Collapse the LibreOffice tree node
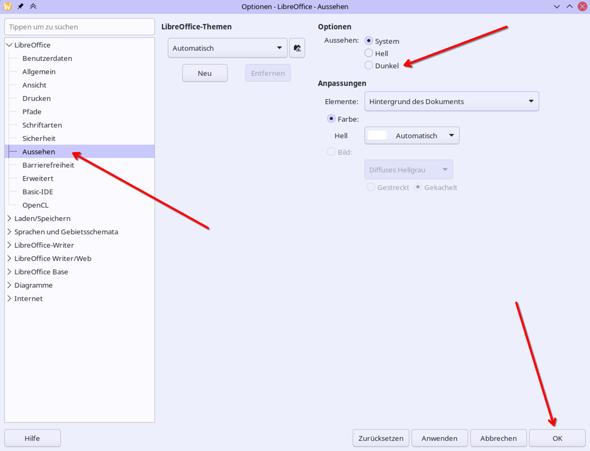This screenshot has height=451, width=590. tap(9, 45)
